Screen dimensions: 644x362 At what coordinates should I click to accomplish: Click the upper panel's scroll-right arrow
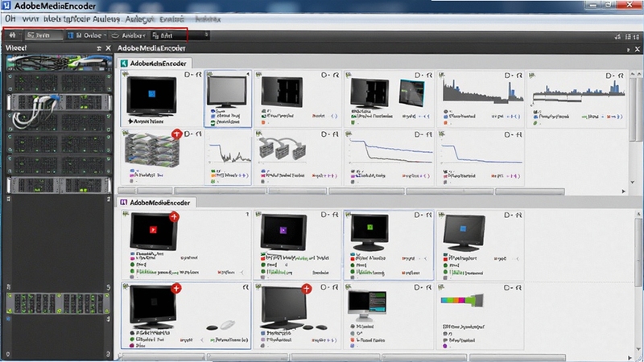pyautogui.click(x=624, y=191)
